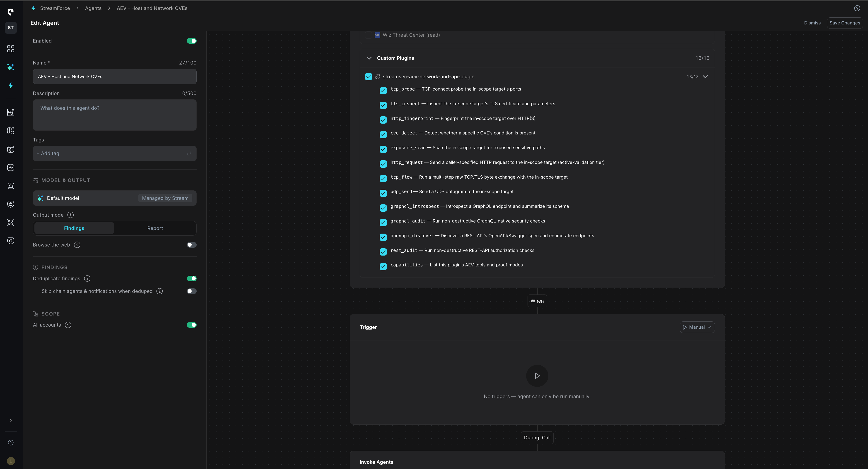Uncheck the openapi_discover checkbox
This screenshot has height=469, width=868.
[x=383, y=237]
